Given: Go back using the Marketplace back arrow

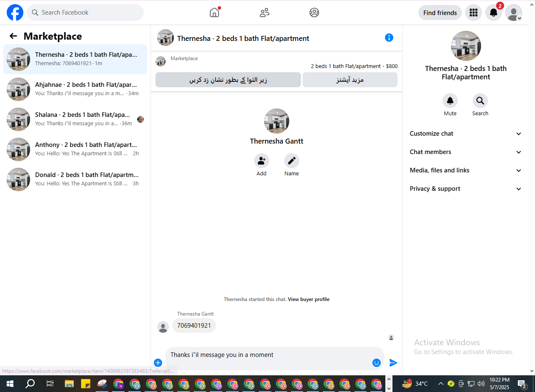Looking at the screenshot, I should [13, 36].
